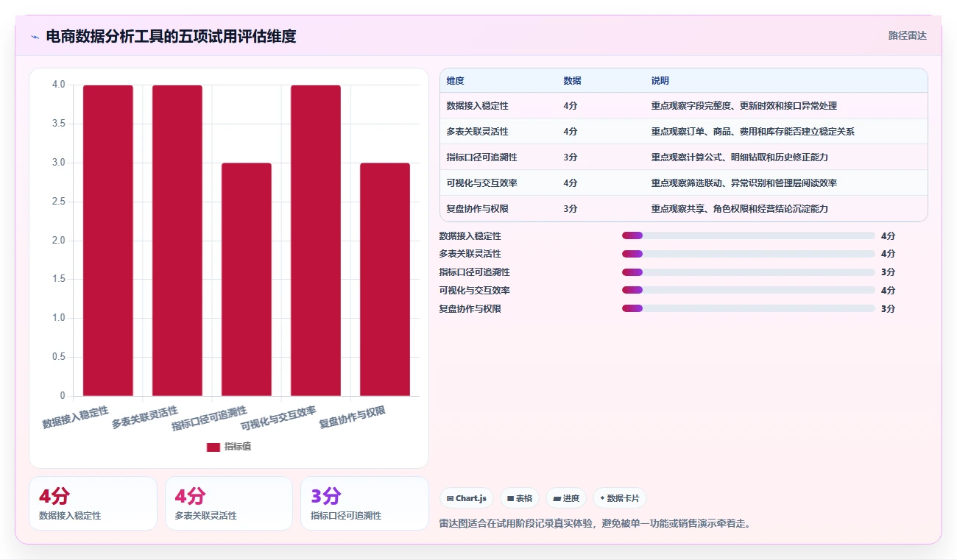Screen dimensions: 957x560
Task: Click the 指标口径可追溯性 bar in the chart
Action: pyautogui.click(x=247, y=280)
